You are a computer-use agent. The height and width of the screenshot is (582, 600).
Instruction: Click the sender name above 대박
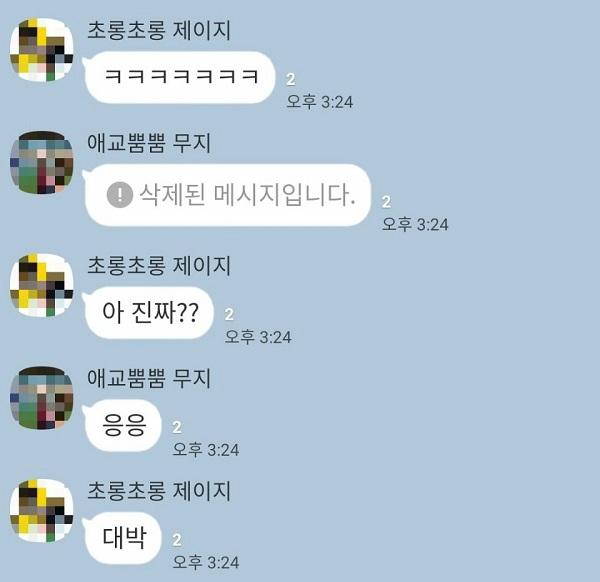tap(159, 491)
